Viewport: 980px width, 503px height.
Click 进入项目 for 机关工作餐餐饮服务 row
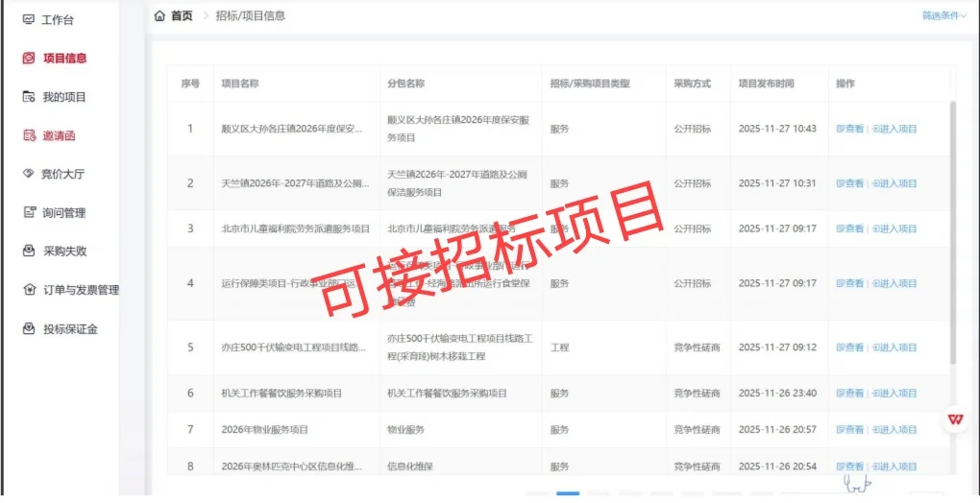click(894, 394)
